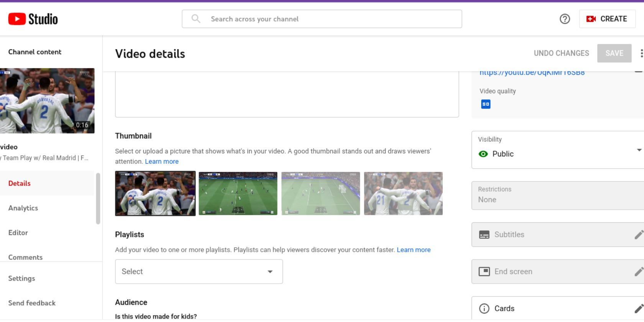Open the Details section
This screenshot has height=322, width=644.
47,183
